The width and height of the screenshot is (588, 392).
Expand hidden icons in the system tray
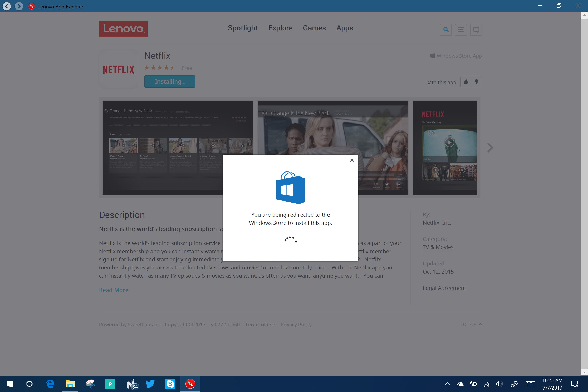tap(447, 384)
